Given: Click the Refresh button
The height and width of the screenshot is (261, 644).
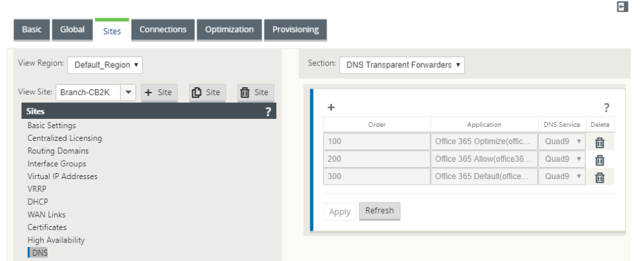Looking at the screenshot, I should [380, 211].
